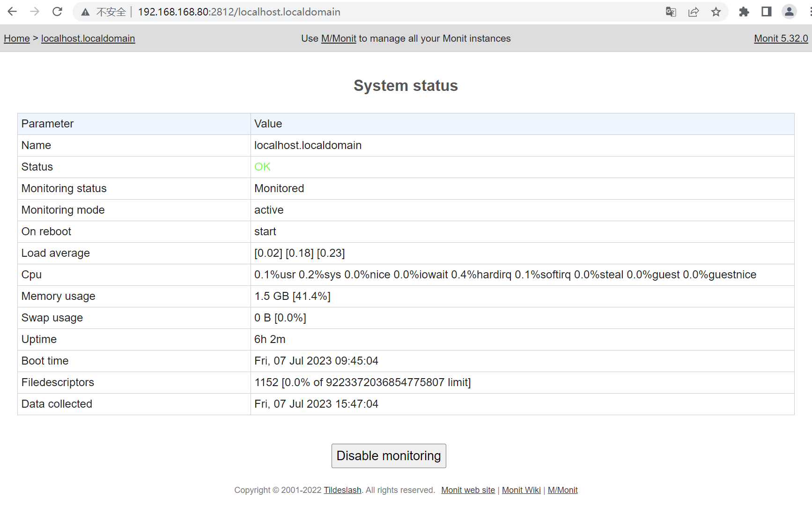Click the Disable monitoring button

point(389,456)
